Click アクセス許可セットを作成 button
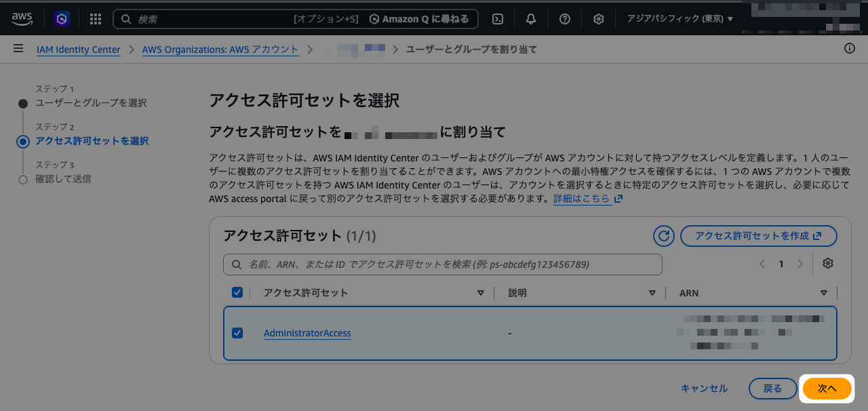 click(x=758, y=236)
